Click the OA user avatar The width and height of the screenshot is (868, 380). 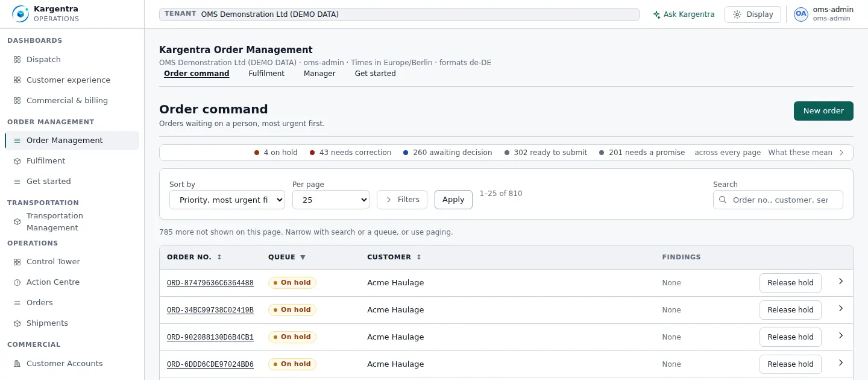tap(800, 14)
